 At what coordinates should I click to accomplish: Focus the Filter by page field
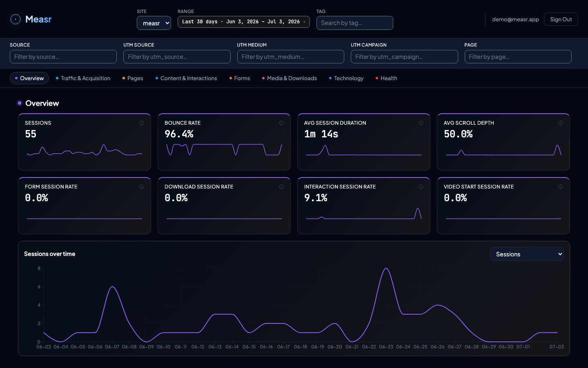(x=518, y=57)
